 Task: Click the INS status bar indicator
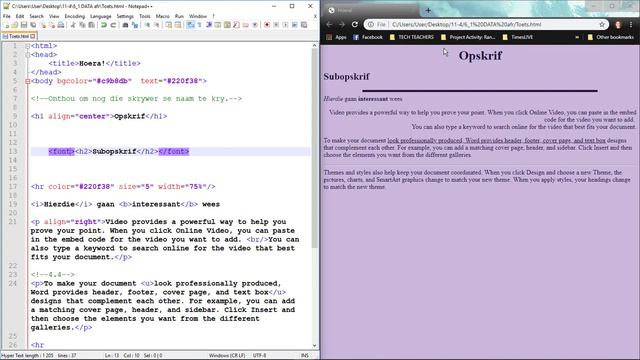point(304,356)
